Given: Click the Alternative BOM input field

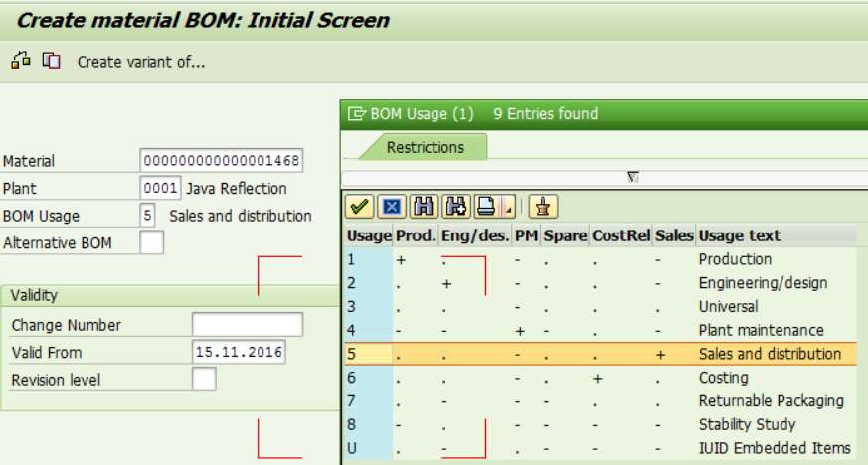Looking at the screenshot, I should point(152,242).
